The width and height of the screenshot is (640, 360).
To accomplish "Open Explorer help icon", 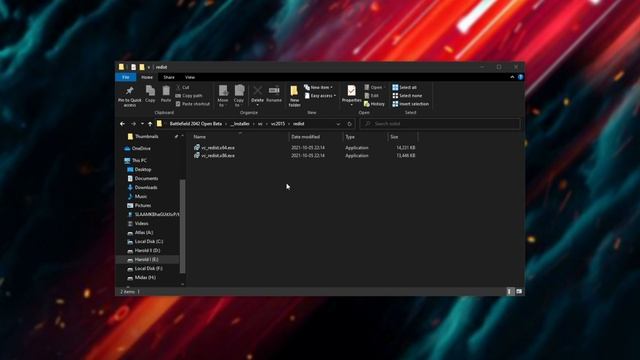I will pos(520,77).
